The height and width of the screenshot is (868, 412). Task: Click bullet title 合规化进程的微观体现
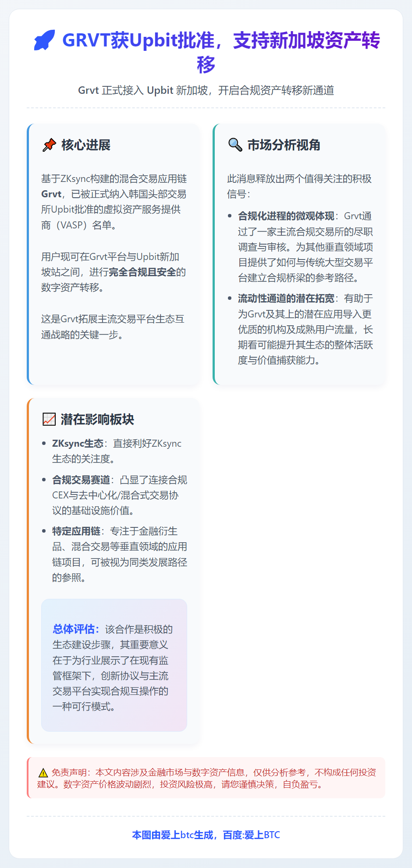[286, 216]
